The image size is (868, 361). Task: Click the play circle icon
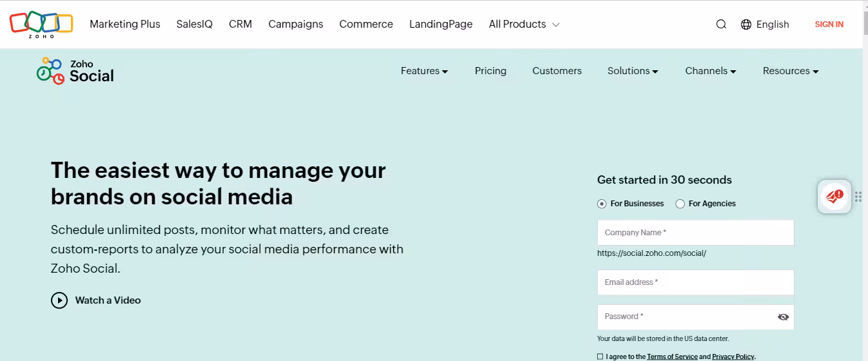59,300
